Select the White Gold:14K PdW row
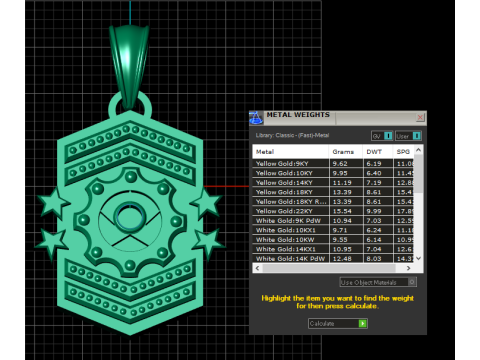The image size is (480, 360). (334, 258)
